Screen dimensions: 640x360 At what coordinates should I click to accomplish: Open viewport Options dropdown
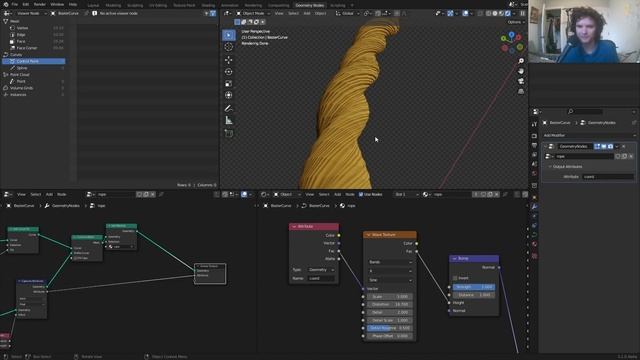[x=516, y=22]
